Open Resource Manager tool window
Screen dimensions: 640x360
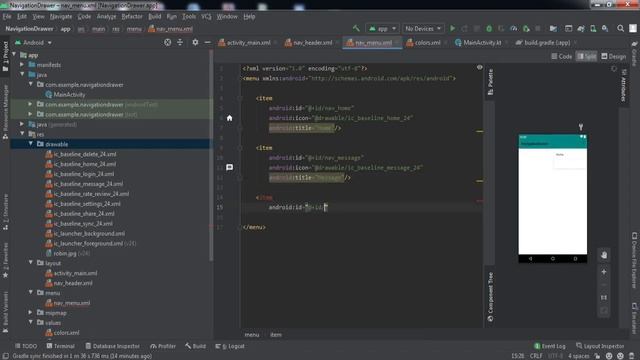coord(5,113)
